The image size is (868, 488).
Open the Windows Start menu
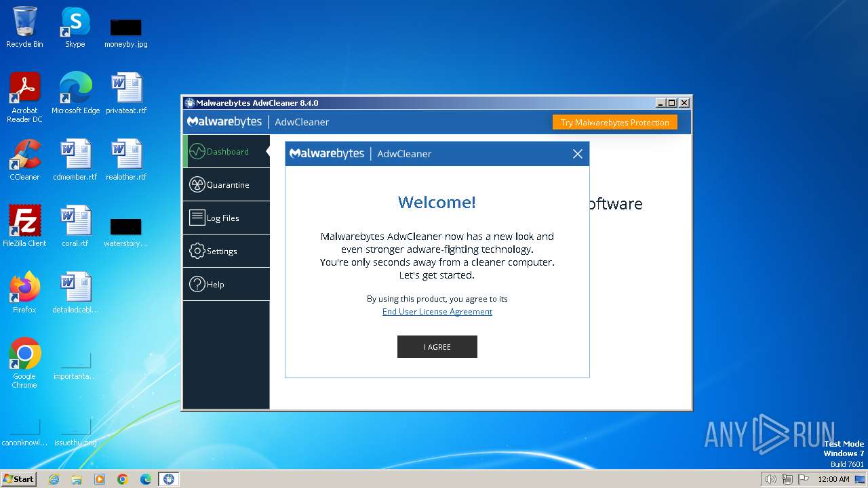coord(18,479)
